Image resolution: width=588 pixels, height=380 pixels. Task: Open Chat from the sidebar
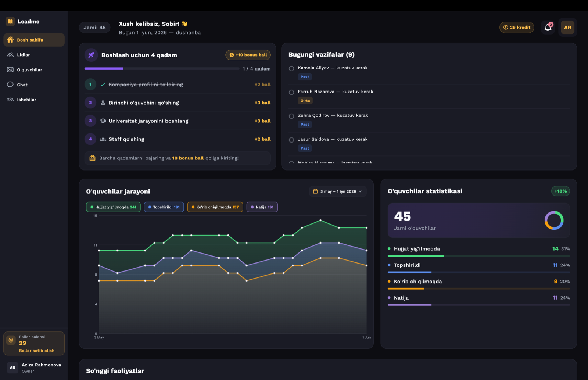(x=34, y=85)
